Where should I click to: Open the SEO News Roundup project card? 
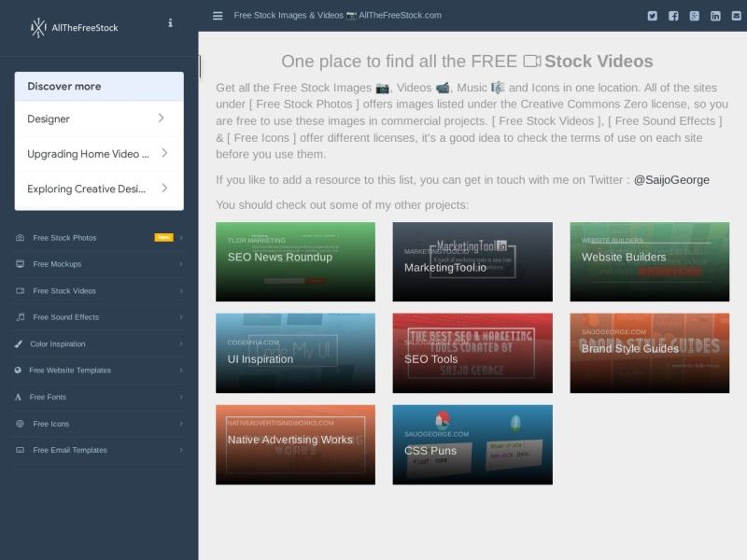295,262
